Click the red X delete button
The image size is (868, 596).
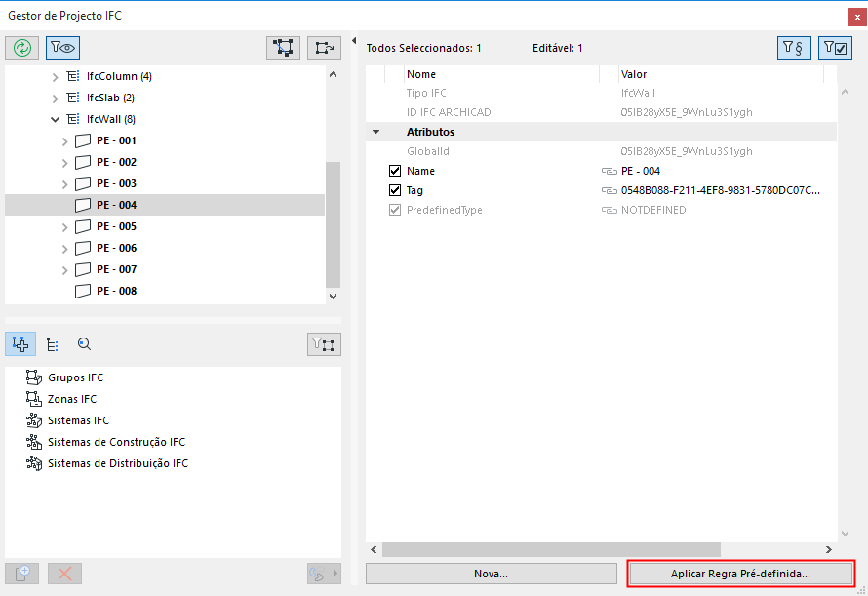(64, 574)
